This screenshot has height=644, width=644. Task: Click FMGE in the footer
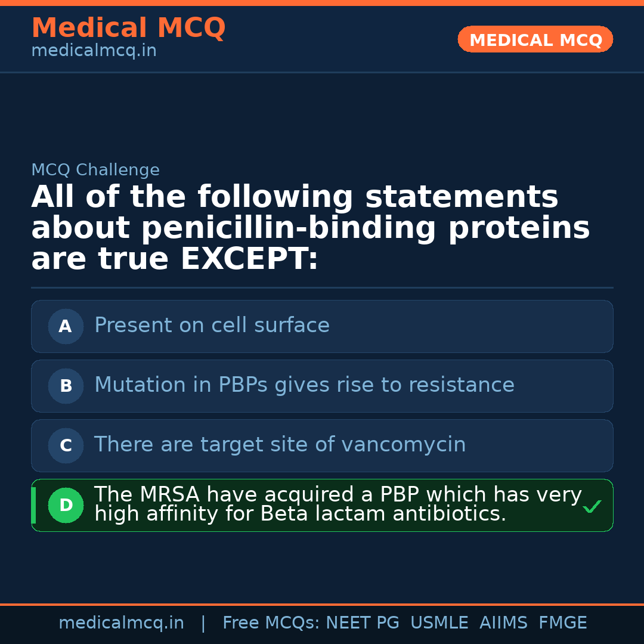pos(562,623)
